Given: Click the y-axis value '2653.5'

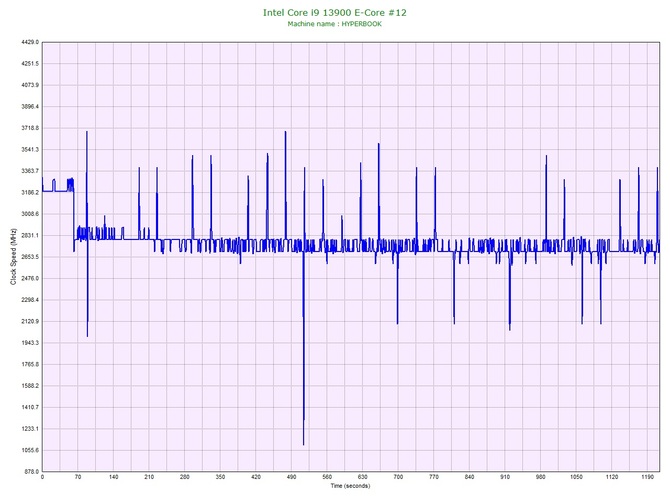Looking at the screenshot, I should (x=30, y=257).
